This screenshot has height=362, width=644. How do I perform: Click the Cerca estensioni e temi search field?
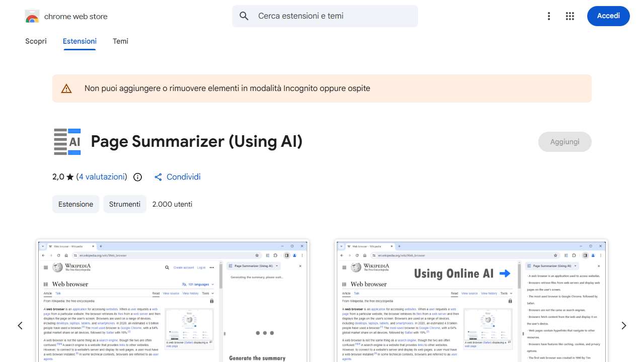(x=325, y=16)
